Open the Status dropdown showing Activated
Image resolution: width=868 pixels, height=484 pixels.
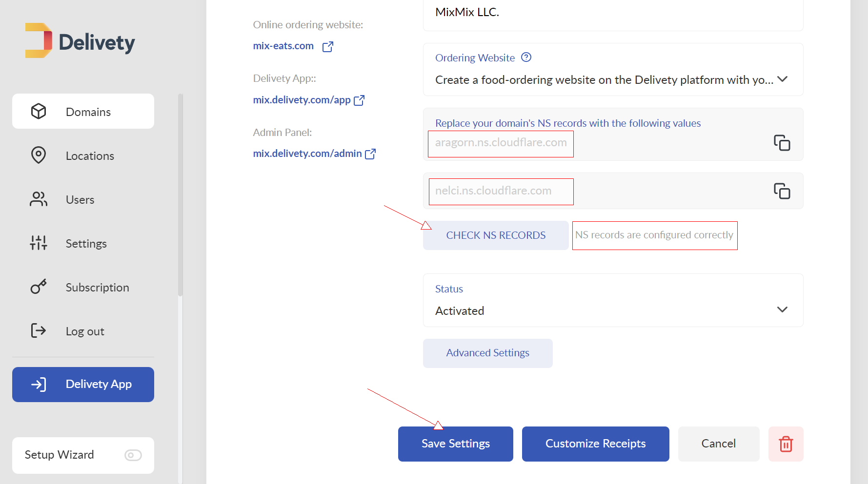(x=613, y=300)
